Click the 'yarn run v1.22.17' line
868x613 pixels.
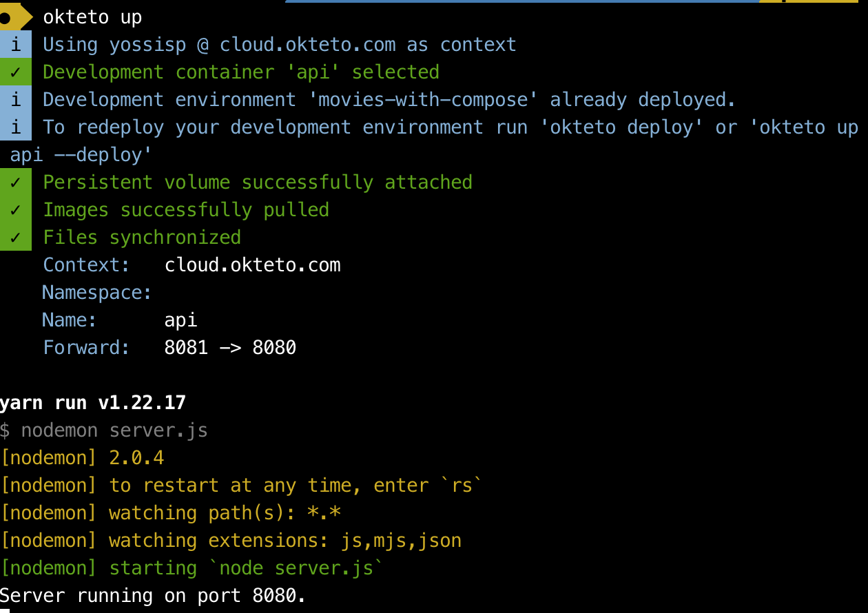tap(93, 402)
